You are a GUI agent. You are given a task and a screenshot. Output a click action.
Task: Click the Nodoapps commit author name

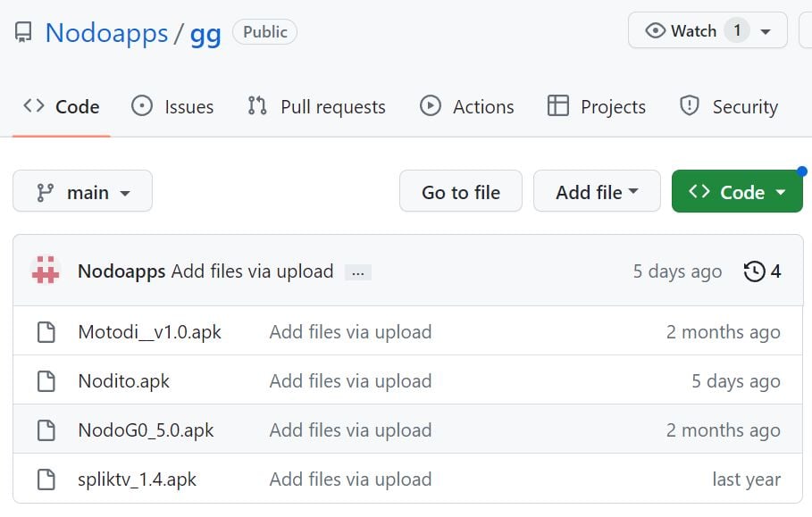click(x=121, y=271)
